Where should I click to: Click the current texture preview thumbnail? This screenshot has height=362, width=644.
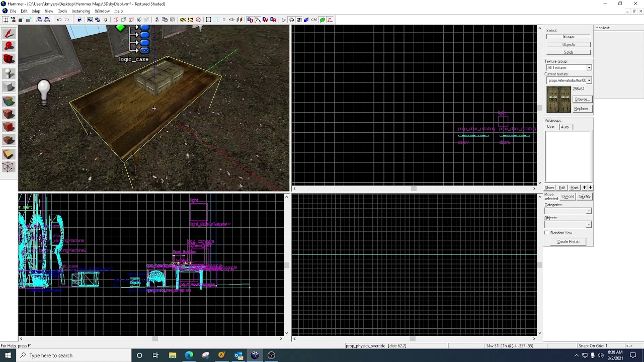pos(558,100)
